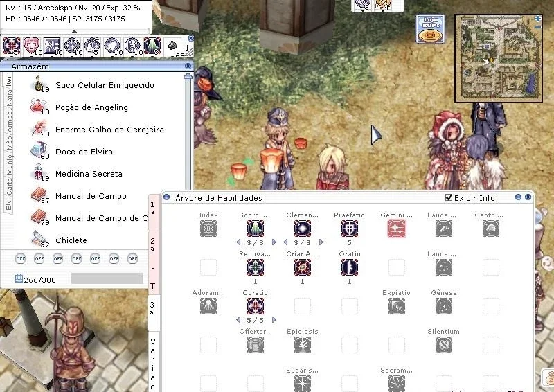
Task: Select the Curatio skill icon
Action: 255,306
